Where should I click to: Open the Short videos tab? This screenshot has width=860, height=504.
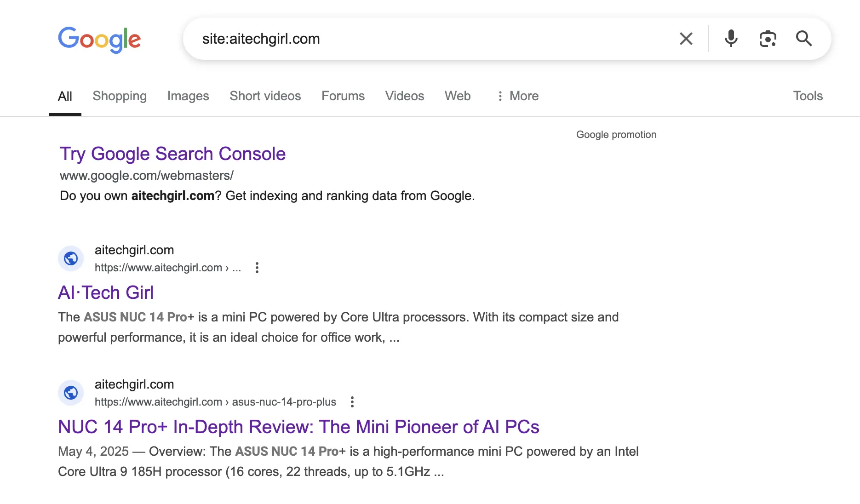tap(265, 96)
